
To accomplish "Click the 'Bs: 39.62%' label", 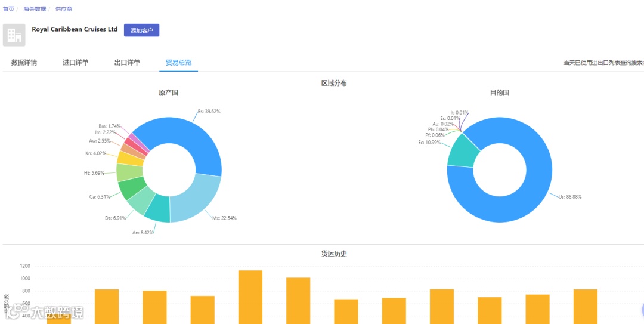I will click(x=209, y=112).
